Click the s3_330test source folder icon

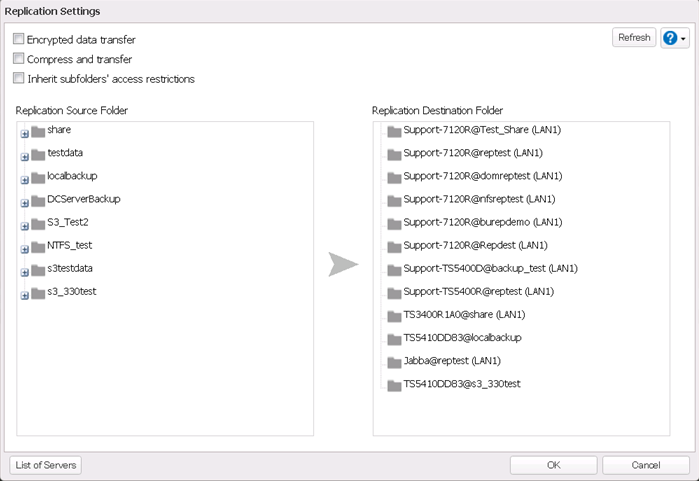pyautogui.click(x=38, y=292)
